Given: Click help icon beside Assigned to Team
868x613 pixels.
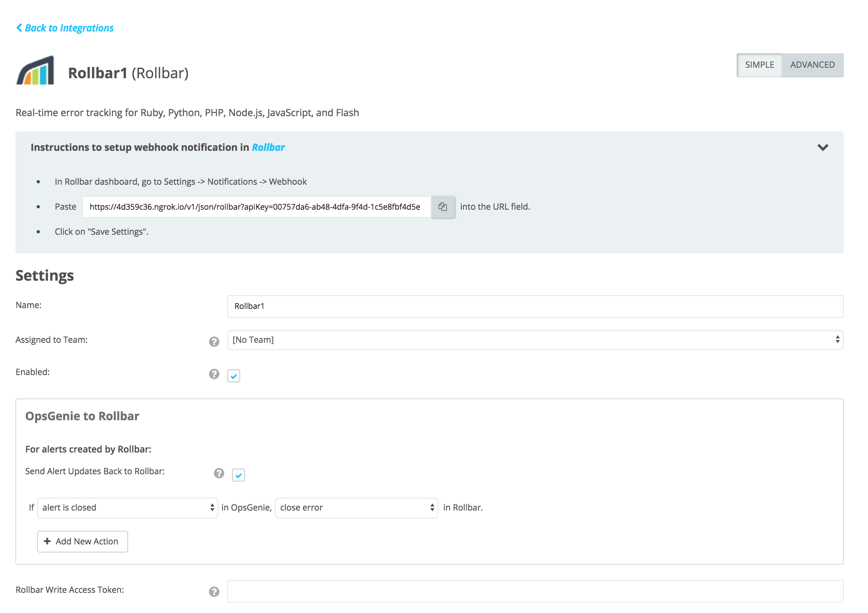Looking at the screenshot, I should click(214, 342).
